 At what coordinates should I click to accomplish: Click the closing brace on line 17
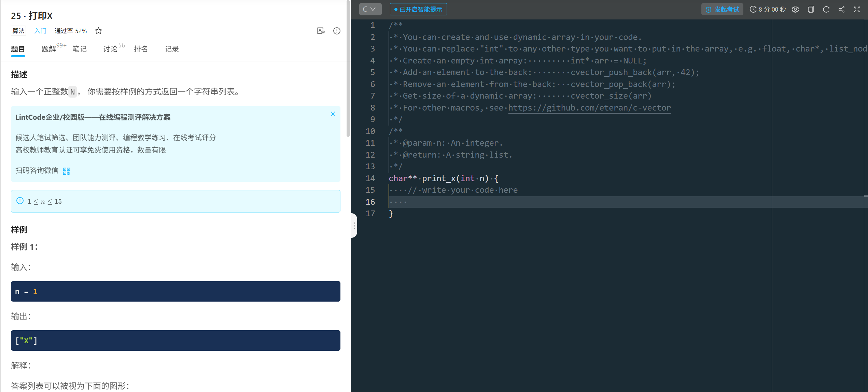391,214
